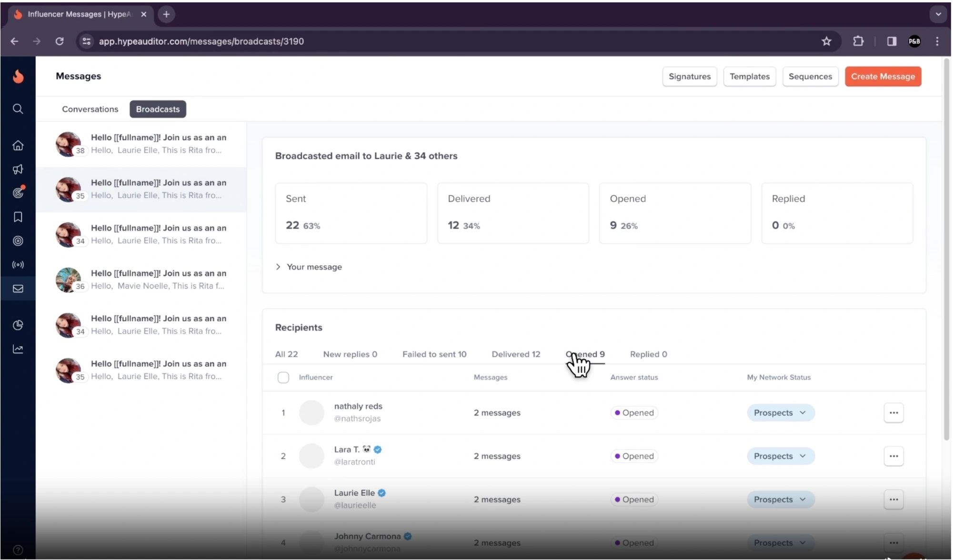Open Prospects dropdown for nathaly reds

[780, 413]
